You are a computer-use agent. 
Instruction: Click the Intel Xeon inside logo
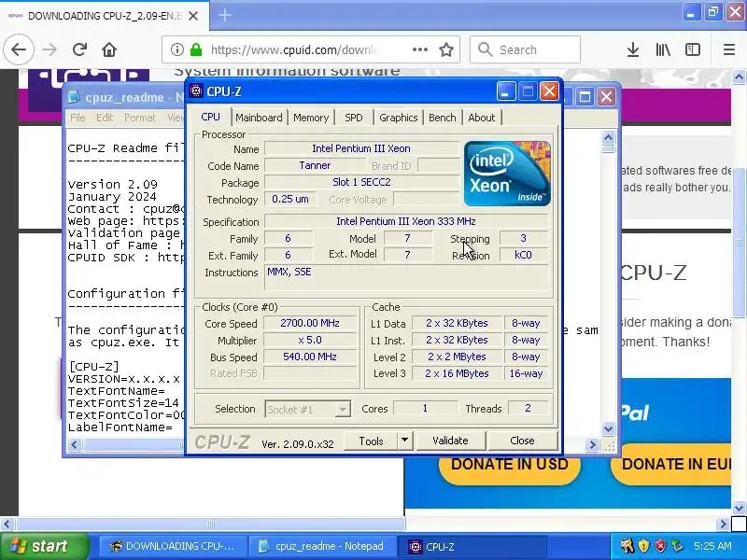tap(507, 174)
